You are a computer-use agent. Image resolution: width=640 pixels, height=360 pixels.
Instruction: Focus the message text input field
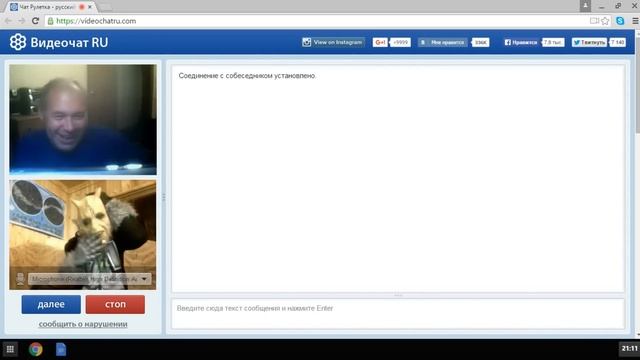coord(398,313)
